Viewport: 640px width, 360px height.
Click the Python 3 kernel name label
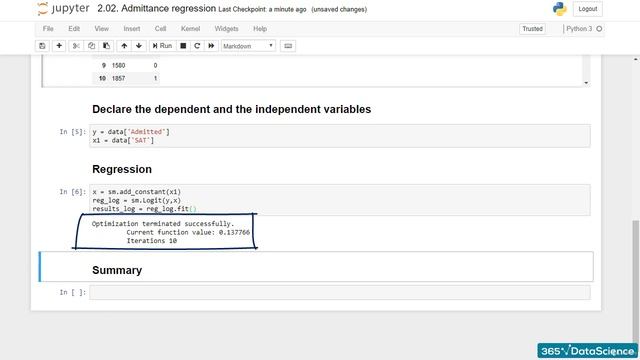pyautogui.click(x=579, y=29)
